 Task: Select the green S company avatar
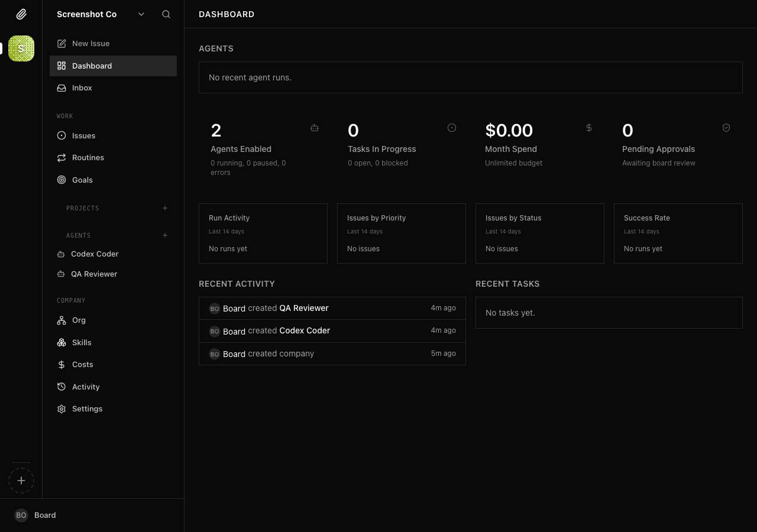click(21, 48)
